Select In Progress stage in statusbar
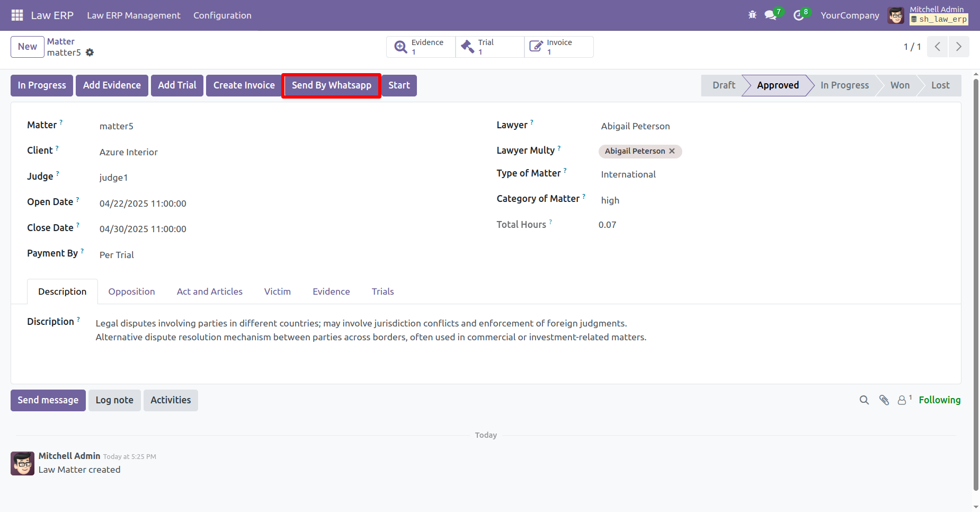Screen dimensions: 980x512 (844, 85)
